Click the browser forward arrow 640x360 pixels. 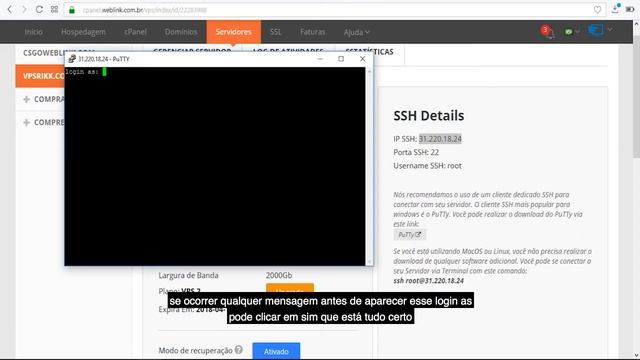point(24,9)
